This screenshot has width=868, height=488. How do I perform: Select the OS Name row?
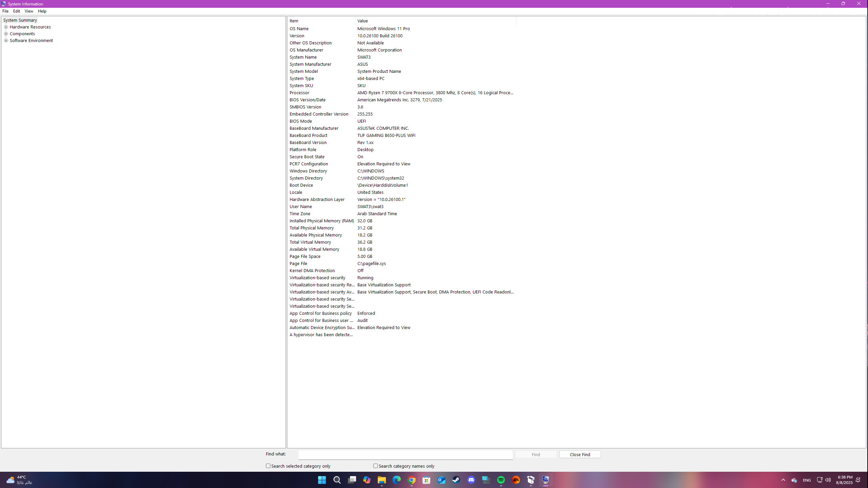tap(402, 29)
